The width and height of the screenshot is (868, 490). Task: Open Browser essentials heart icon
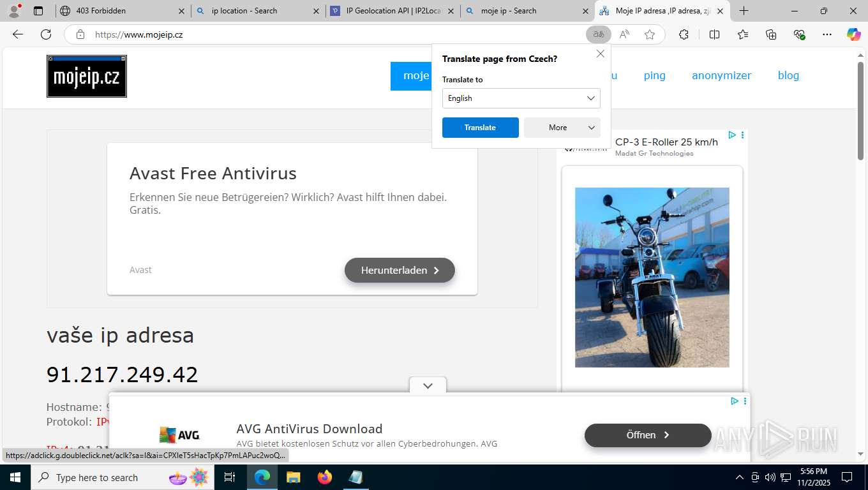799,34
